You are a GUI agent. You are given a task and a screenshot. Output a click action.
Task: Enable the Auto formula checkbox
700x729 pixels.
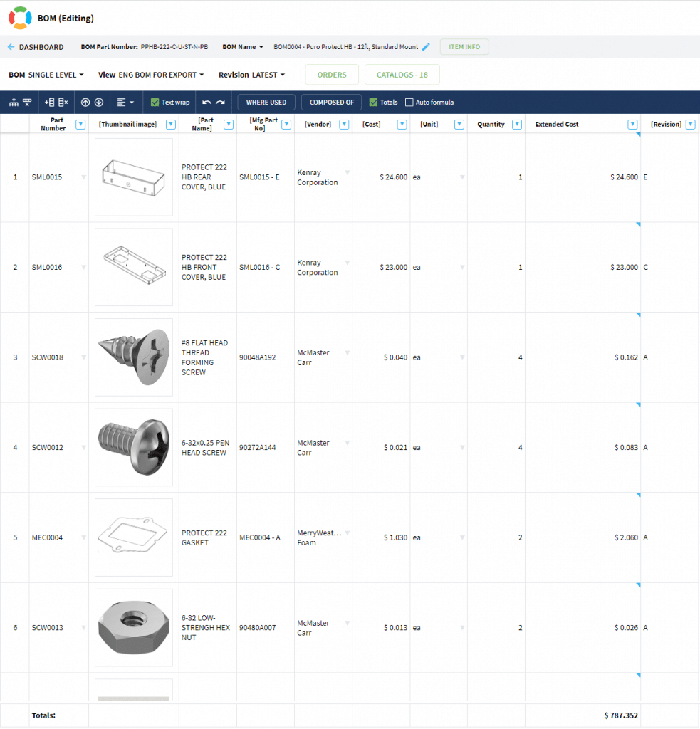click(x=409, y=103)
